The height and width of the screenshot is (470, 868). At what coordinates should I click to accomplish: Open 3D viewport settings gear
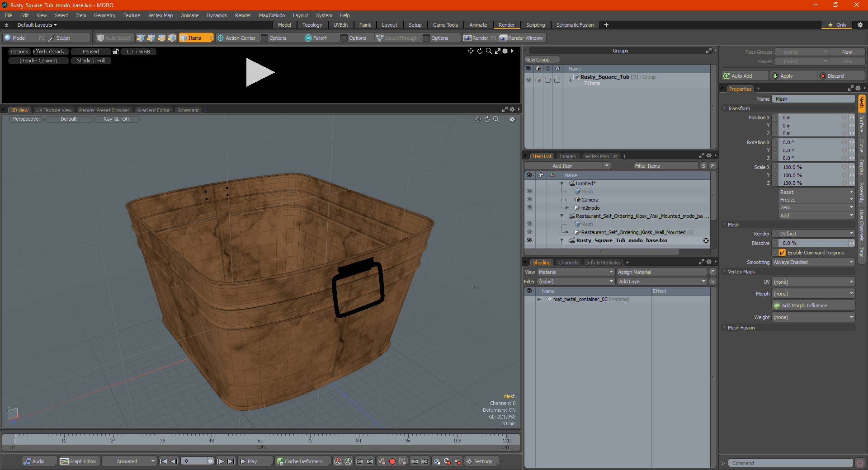[x=512, y=119]
